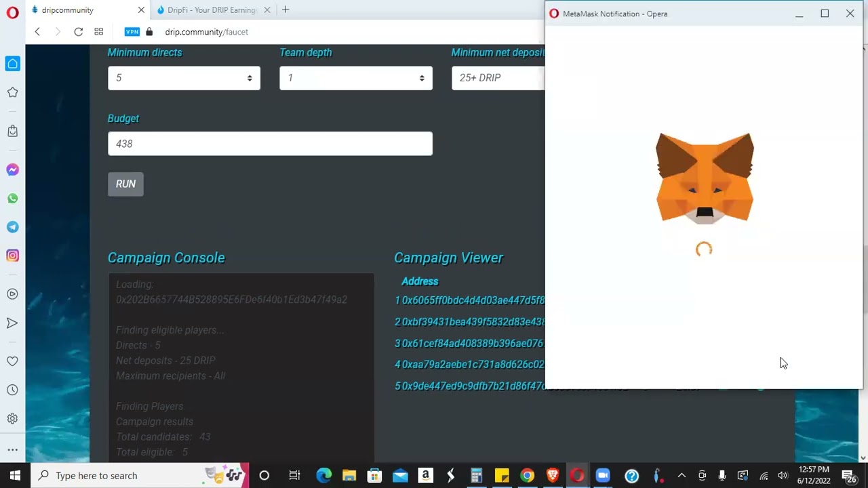This screenshot has width=868, height=488.
Task: Launch Microsoft Edge from the taskbar
Action: point(323,475)
